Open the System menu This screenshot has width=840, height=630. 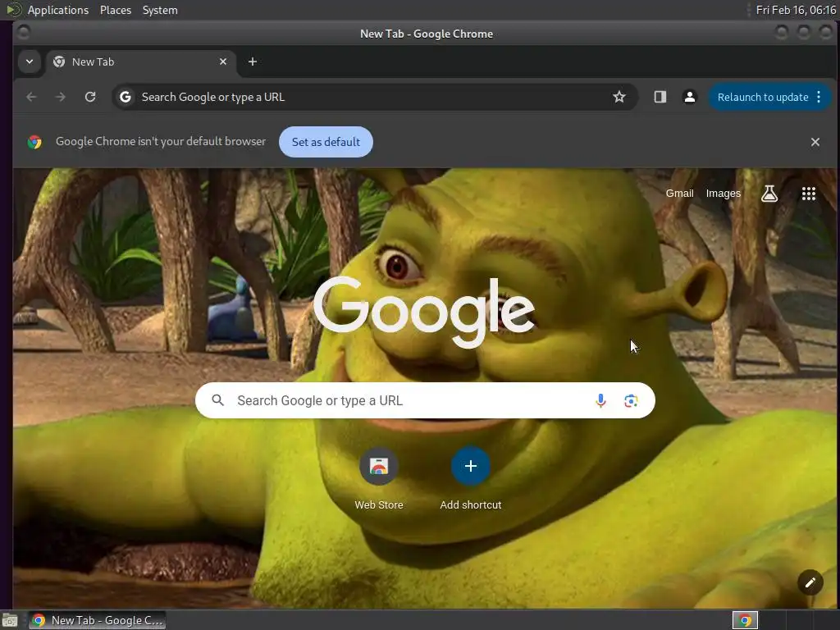tap(160, 10)
